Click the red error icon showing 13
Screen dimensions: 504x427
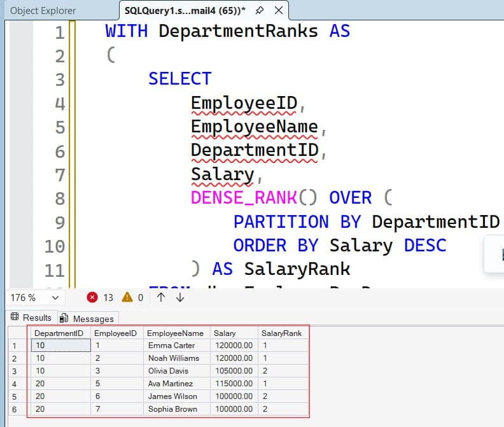click(92, 297)
